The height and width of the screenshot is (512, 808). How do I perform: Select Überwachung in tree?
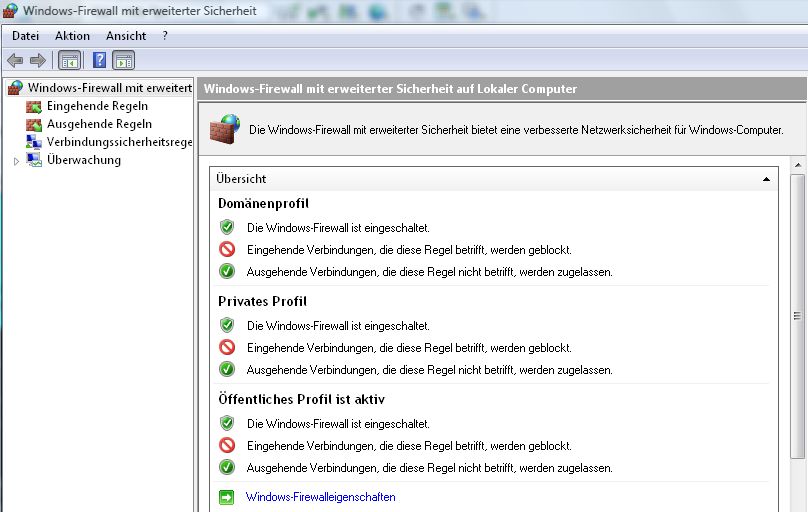(84, 160)
